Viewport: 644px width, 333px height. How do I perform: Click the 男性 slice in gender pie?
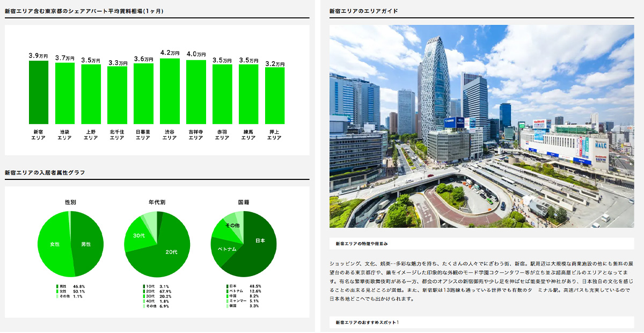[87, 244]
